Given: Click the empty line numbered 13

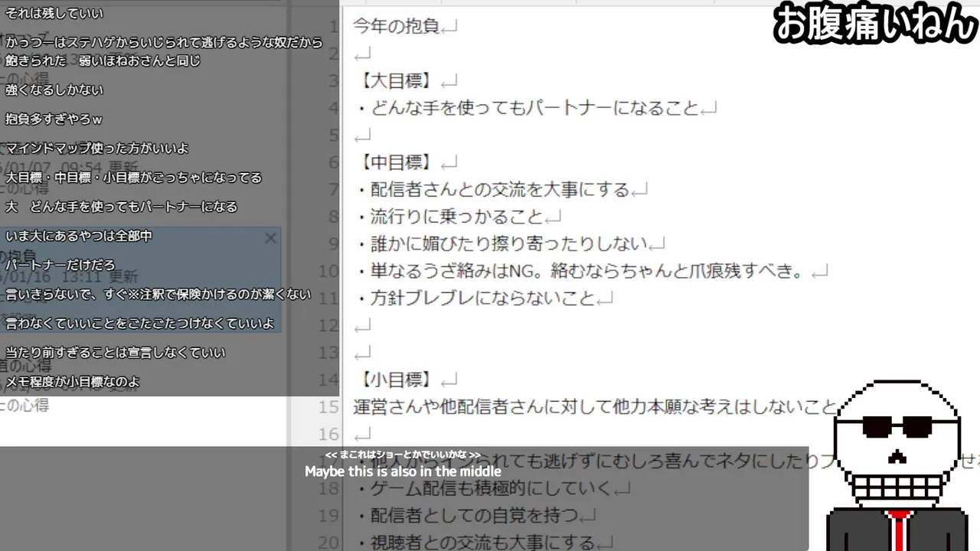Looking at the screenshot, I should (x=363, y=353).
